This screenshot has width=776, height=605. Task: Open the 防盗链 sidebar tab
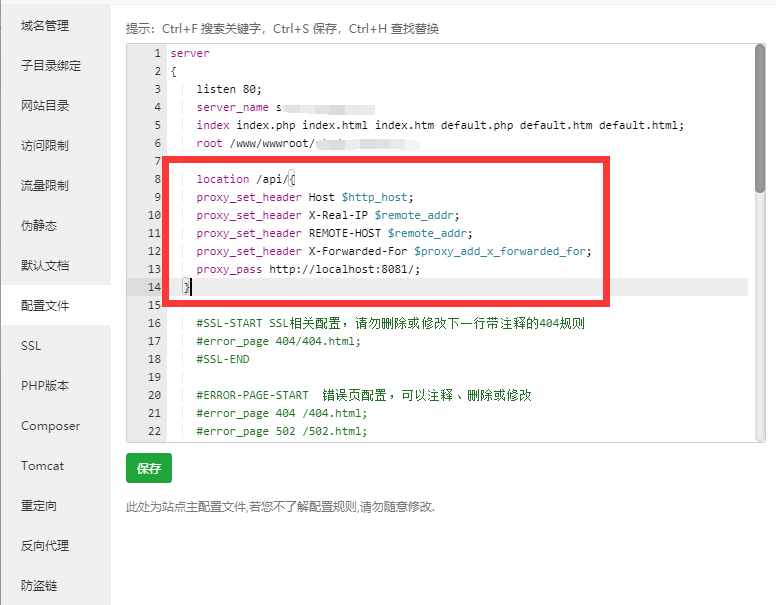[x=39, y=586]
